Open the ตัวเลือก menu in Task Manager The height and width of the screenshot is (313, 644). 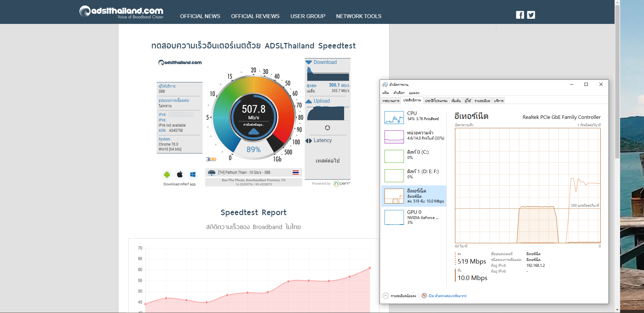tap(399, 93)
